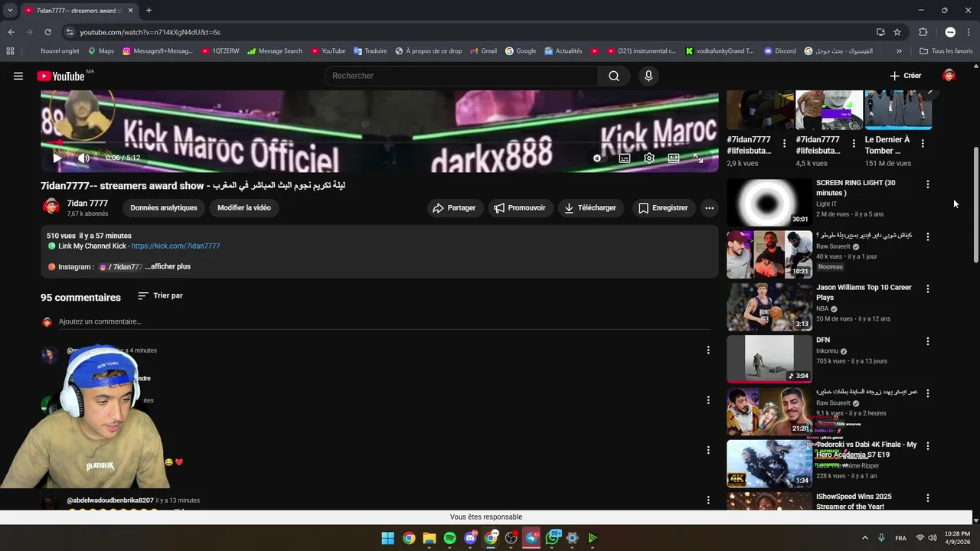The width and height of the screenshot is (980, 551).
Task: Open options menu for SCREEN RING LIGHT video
Action: (x=927, y=184)
